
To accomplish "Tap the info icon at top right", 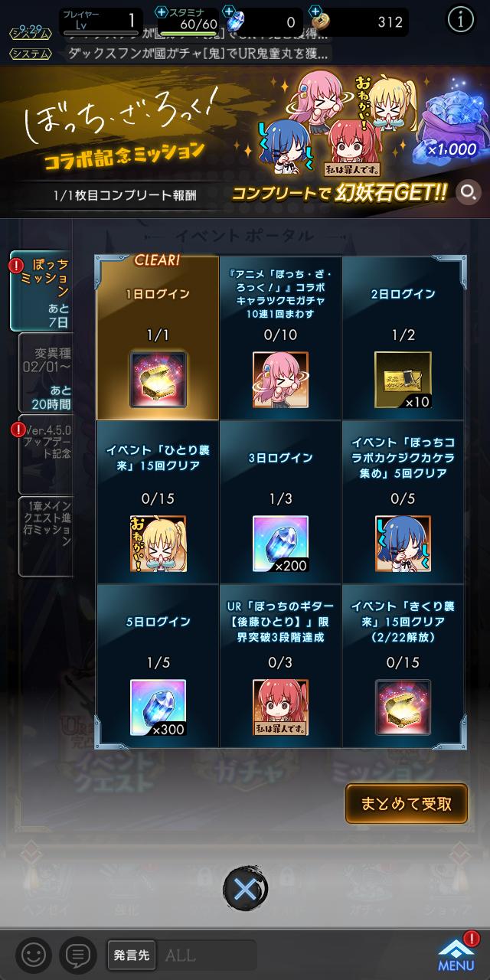I will coord(460,21).
